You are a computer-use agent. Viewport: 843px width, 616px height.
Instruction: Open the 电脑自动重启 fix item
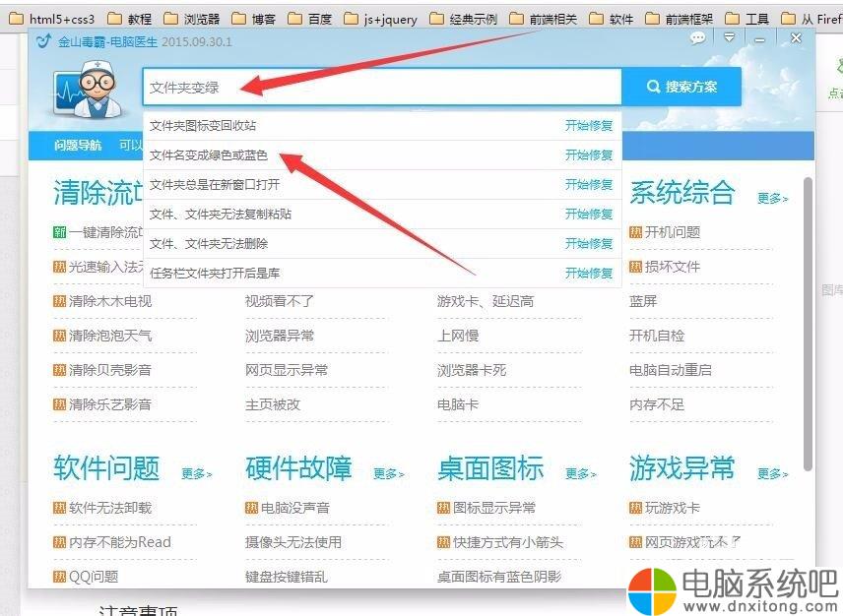click(671, 370)
